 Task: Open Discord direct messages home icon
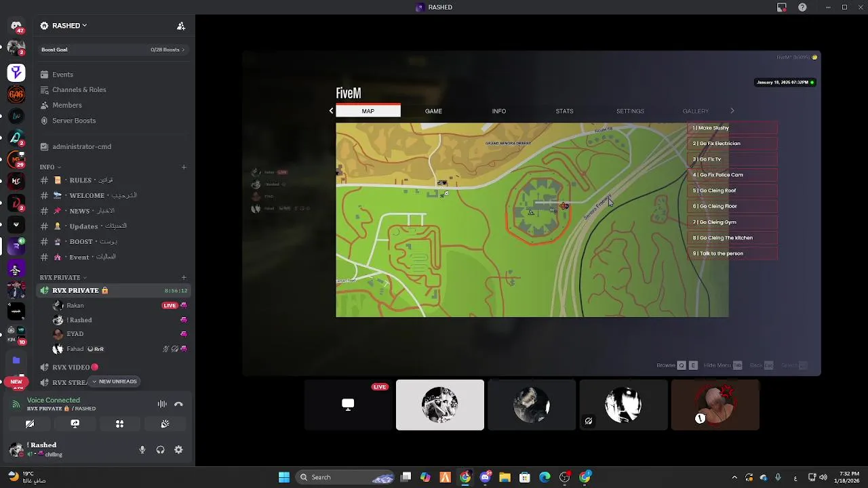tap(16, 26)
